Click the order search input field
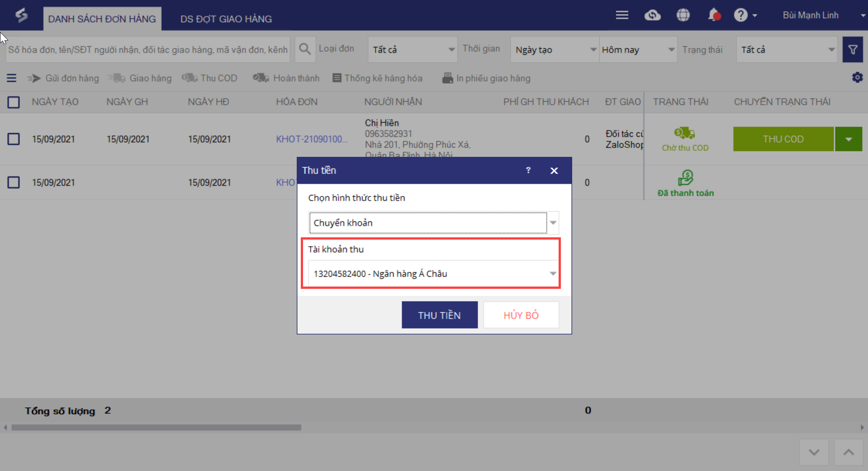Image resolution: width=868 pixels, height=471 pixels. [148, 50]
